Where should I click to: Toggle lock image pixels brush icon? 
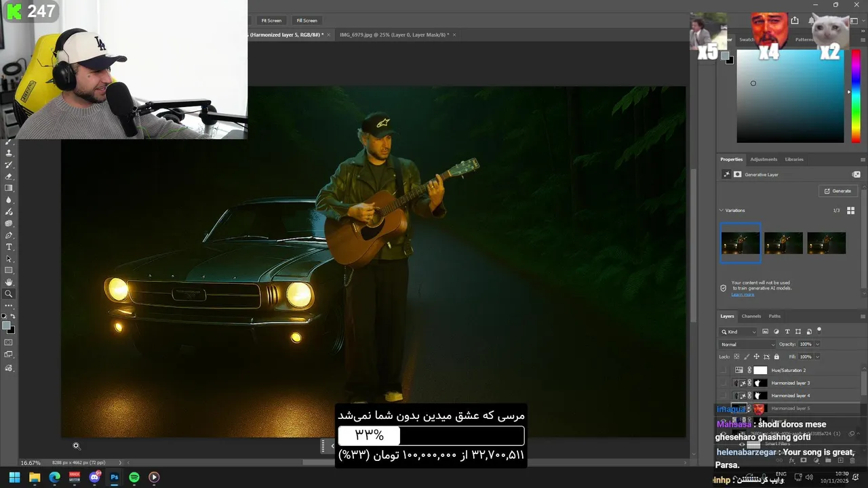pyautogui.click(x=747, y=357)
